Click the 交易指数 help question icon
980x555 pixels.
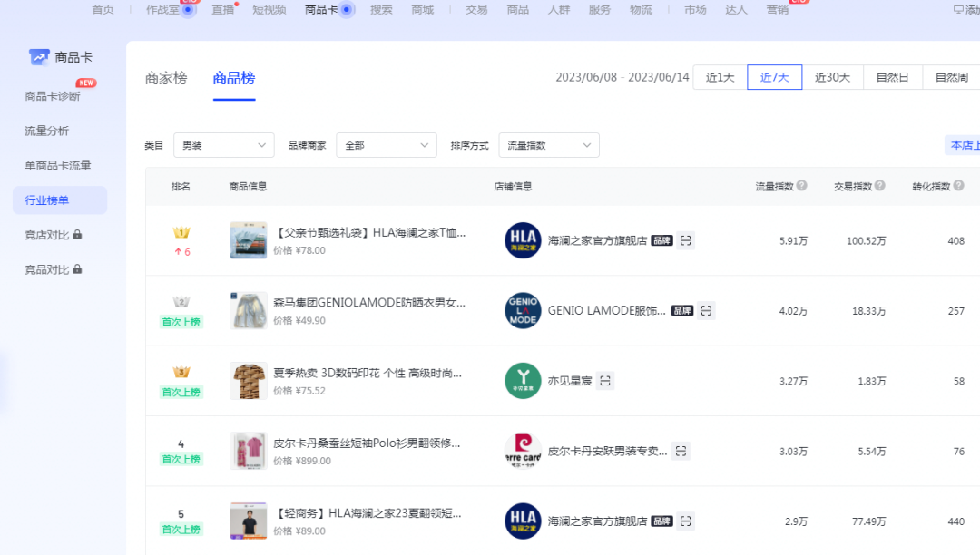pyautogui.click(x=880, y=185)
